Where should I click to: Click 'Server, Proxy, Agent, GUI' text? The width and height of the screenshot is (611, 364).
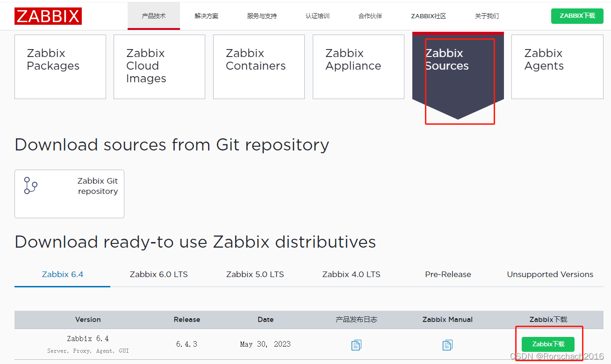[x=88, y=350]
